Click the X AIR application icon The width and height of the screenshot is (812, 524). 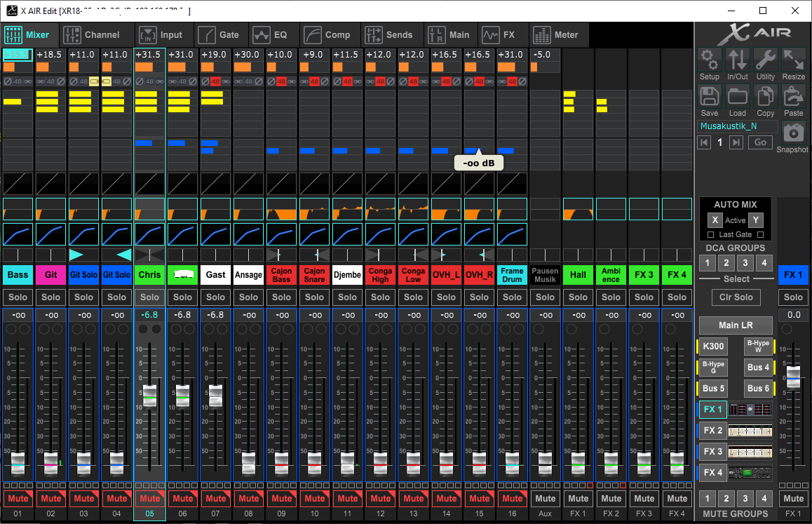pyautogui.click(x=11, y=11)
